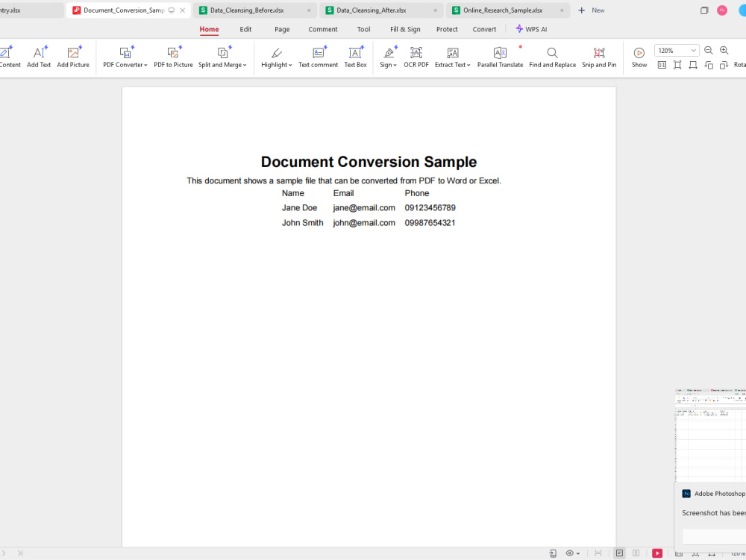Image resolution: width=746 pixels, height=560 pixels.
Task: Activate the Snip and Pin tool
Action: [x=599, y=57]
